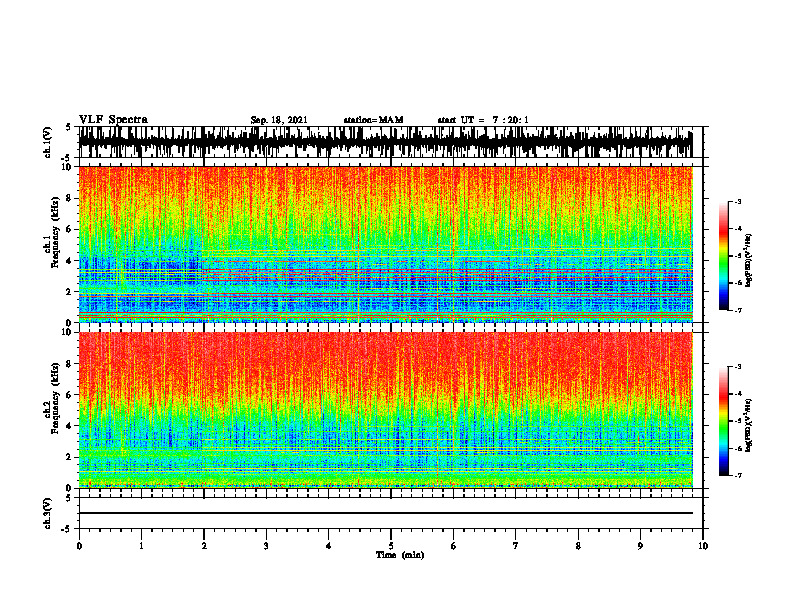The width and height of the screenshot is (792, 612).
Task: Click the ch.2 PSD color scale bar
Action: [724, 421]
